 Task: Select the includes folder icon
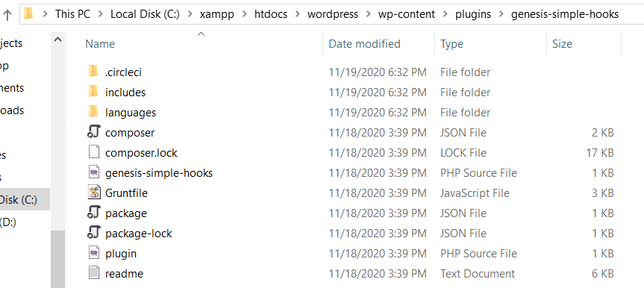93,92
